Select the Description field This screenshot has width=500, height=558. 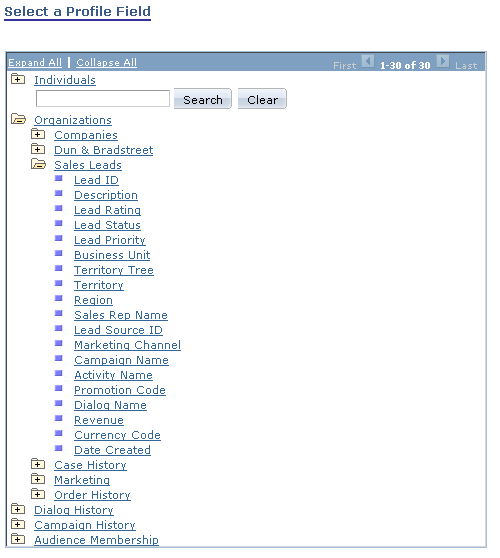pos(106,195)
